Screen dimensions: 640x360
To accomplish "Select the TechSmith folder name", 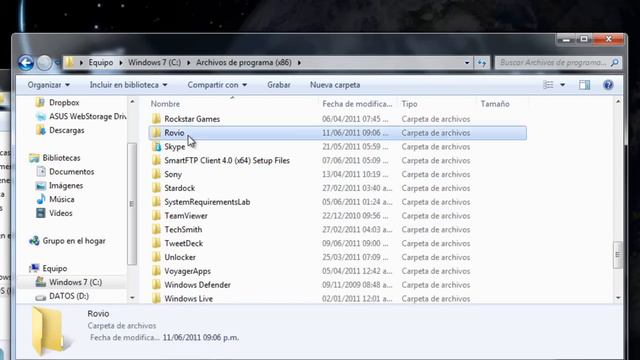I will click(x=183, y=229).
